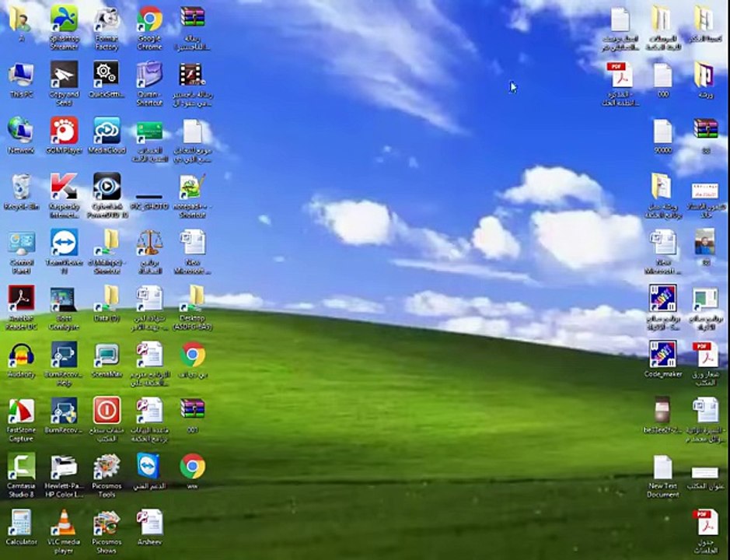Open the Google Chrome desktop shortcut
The width and height of the screenshot is (730, 560).
(149, 27)
